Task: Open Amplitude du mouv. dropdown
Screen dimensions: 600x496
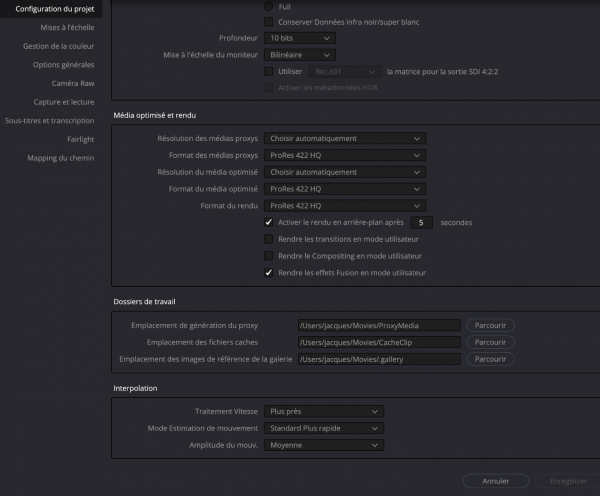Action: pos(324,445)
